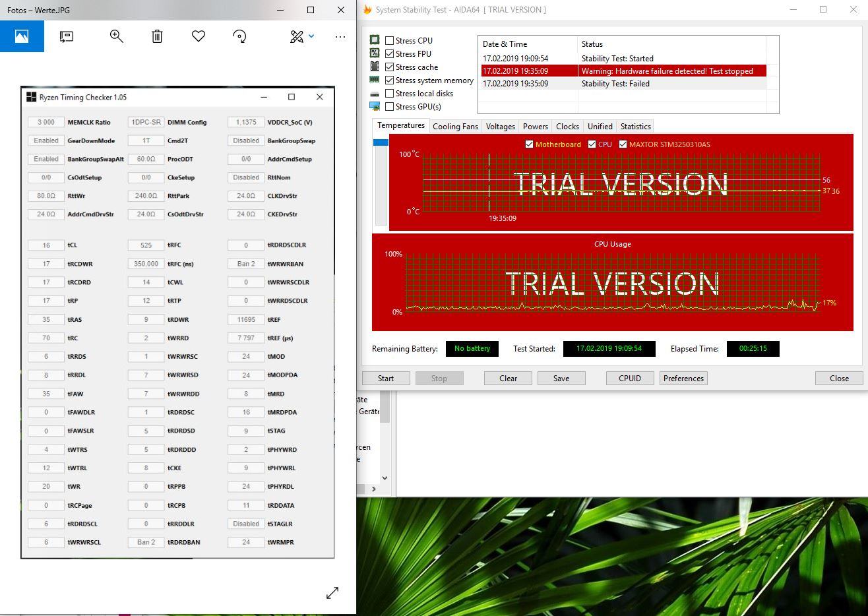Click the cache chip icon beside Stress cache
The height and width of the screenshot is (616, 868).
tap(375, 67)
